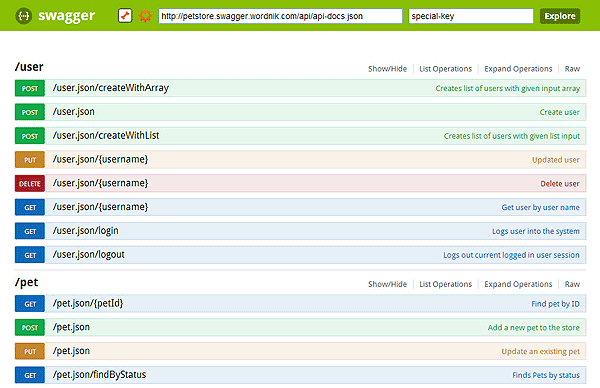600x388 pixels.
Task: Click Expand Operations for /user
Action: point(518,69)
